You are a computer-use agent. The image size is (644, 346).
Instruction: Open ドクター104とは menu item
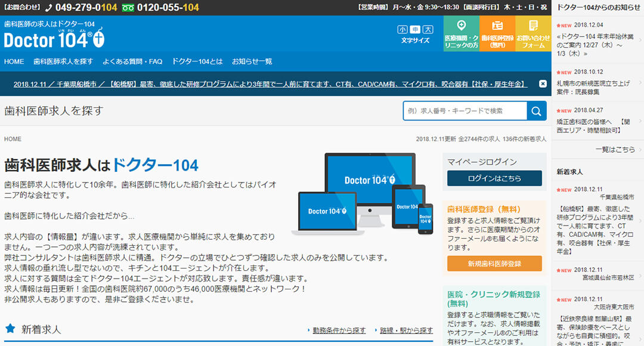pyautogui.click(x=197, y=61)
